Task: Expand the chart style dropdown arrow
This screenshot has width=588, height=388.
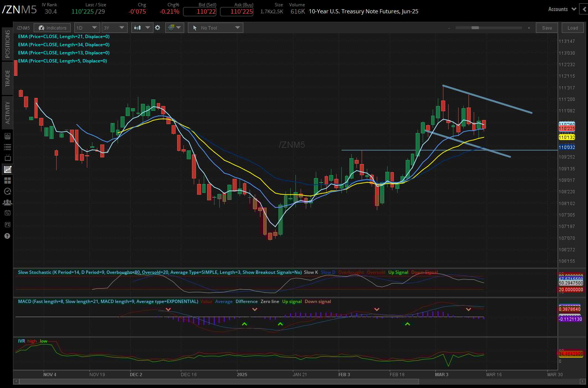Action: click(148, 28)
